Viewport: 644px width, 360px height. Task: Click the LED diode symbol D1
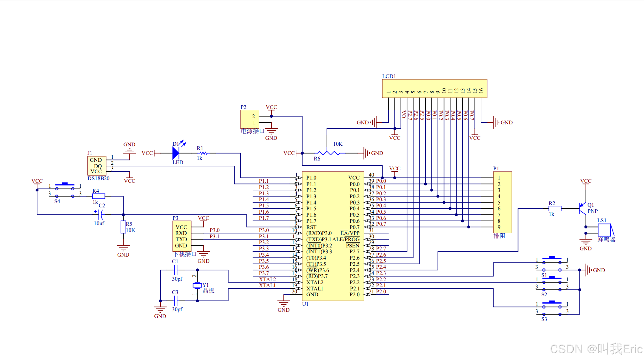(x=176, y=153)
